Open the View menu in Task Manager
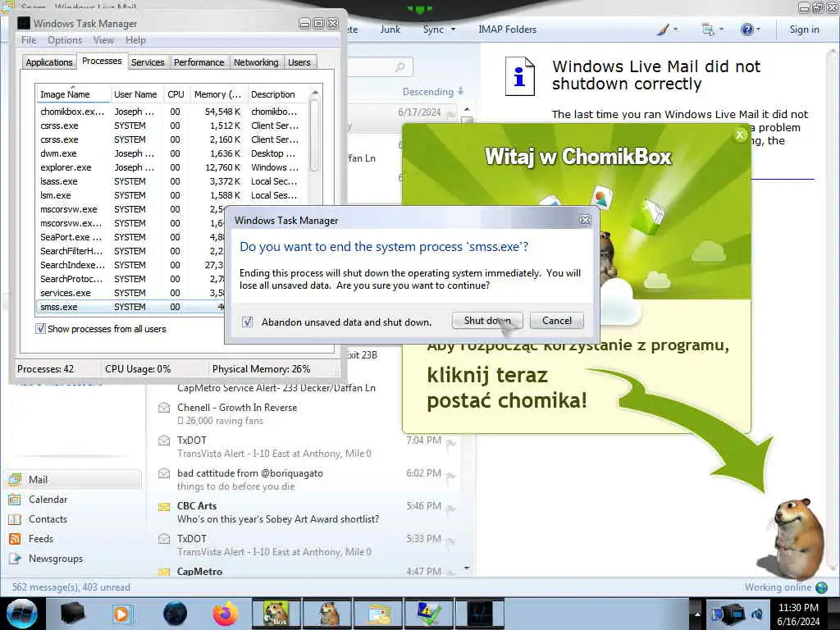The height and width of the screenshot is (630, 840). coord(103,40)
